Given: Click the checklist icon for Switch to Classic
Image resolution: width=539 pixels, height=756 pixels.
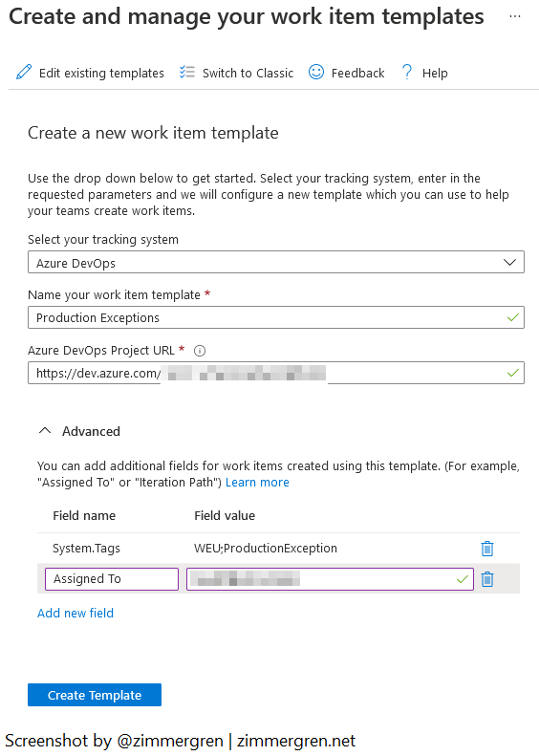Looking at the screenshot, I should (x=187, y=73).
